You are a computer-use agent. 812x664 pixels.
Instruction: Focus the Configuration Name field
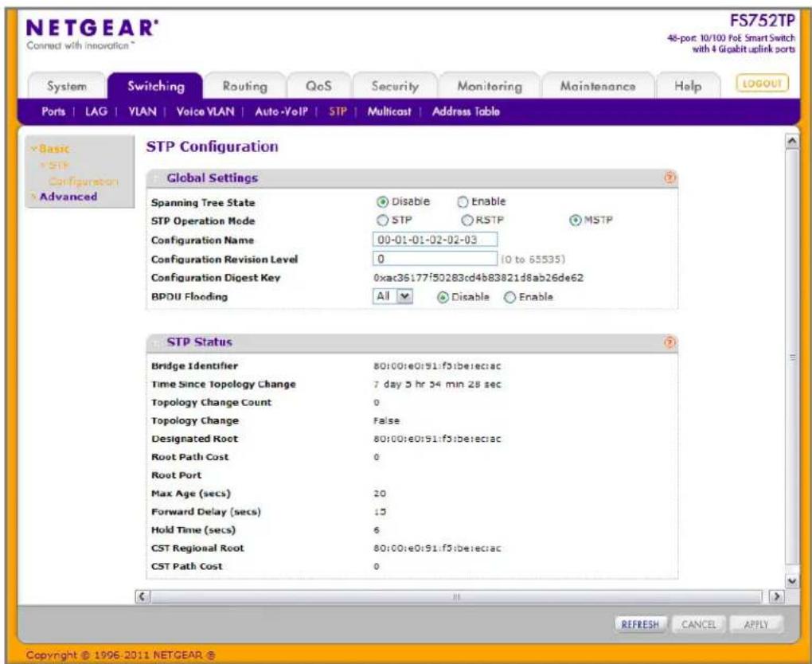[x=435, y=240]
